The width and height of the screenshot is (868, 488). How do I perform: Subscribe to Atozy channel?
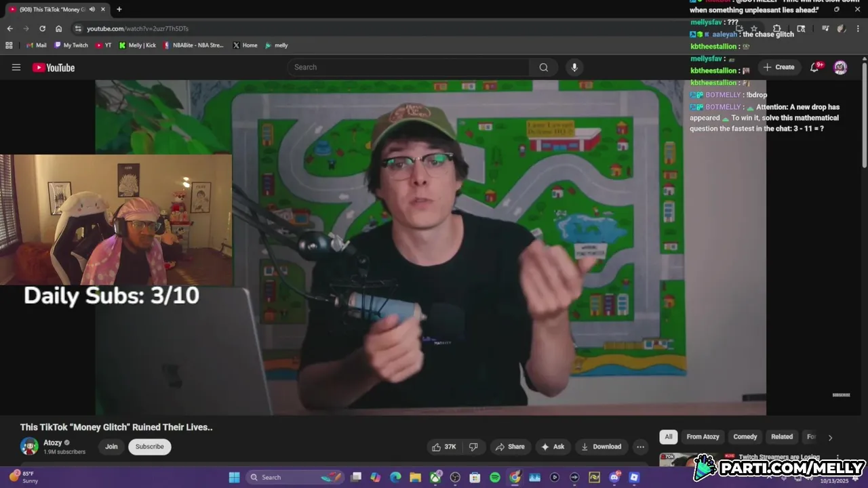pos(150,447)
